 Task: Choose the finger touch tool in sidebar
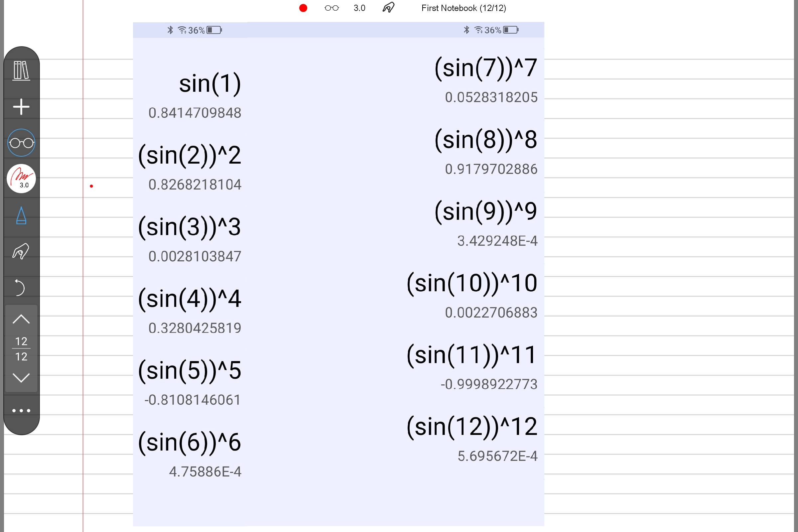pyautogui.click(x=21, y=251)
